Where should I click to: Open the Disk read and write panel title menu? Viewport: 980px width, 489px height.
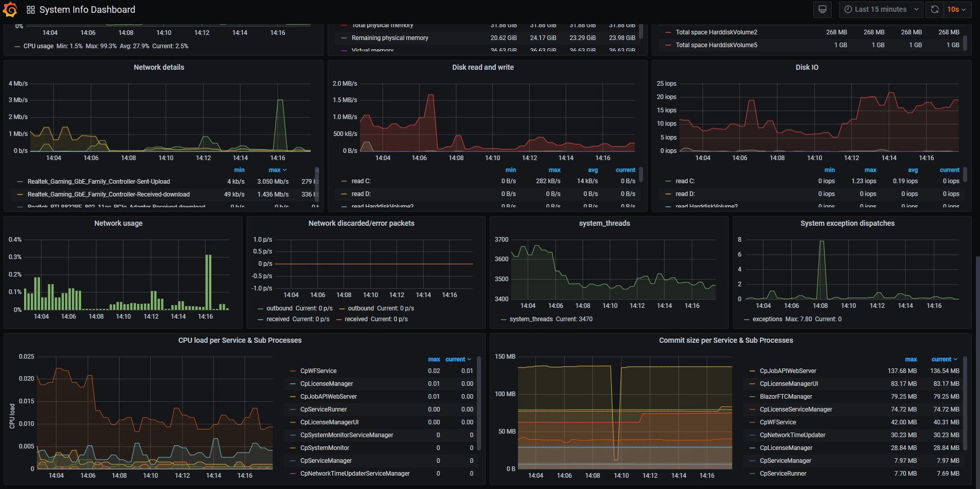[x=483, y=67]
